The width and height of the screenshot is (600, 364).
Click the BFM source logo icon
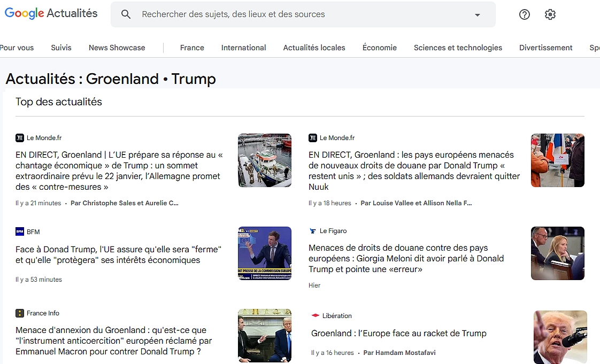(20, 231)
